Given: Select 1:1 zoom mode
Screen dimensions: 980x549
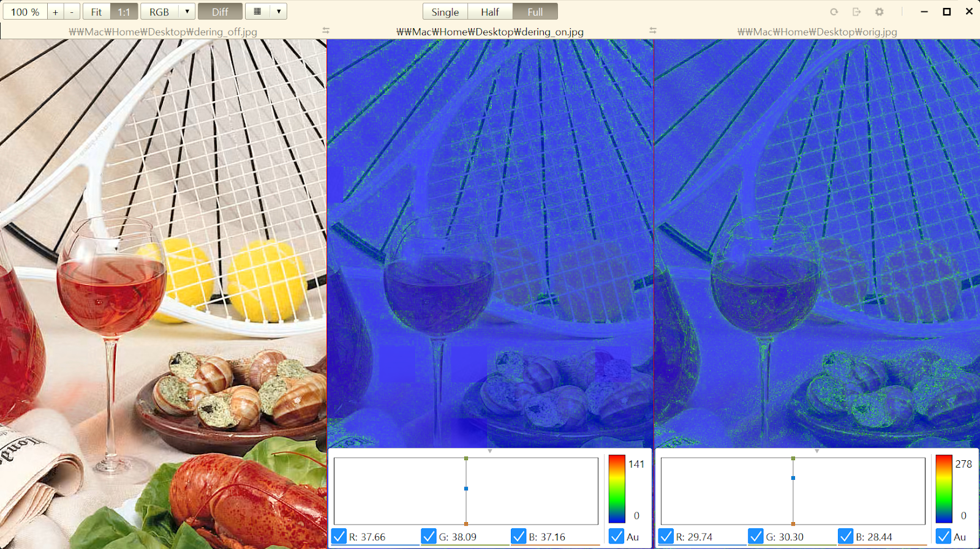Looking at the screenshot, I should point(124,12).
